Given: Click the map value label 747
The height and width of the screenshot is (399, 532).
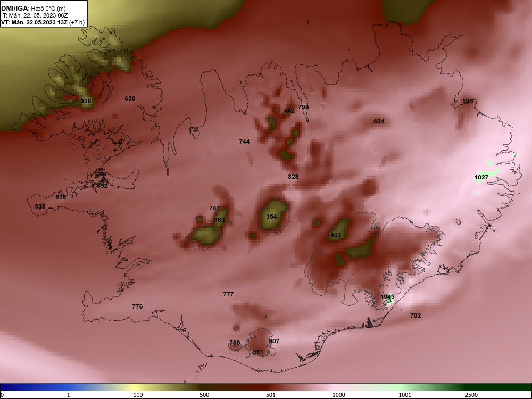Looking at the screenshot, I should pos(214,208).
